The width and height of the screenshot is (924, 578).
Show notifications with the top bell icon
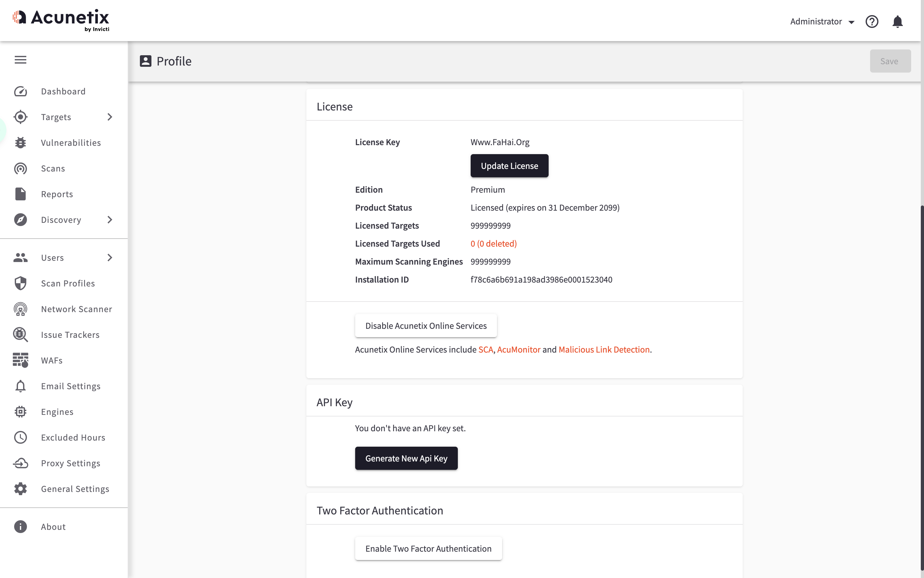(897, 22)
